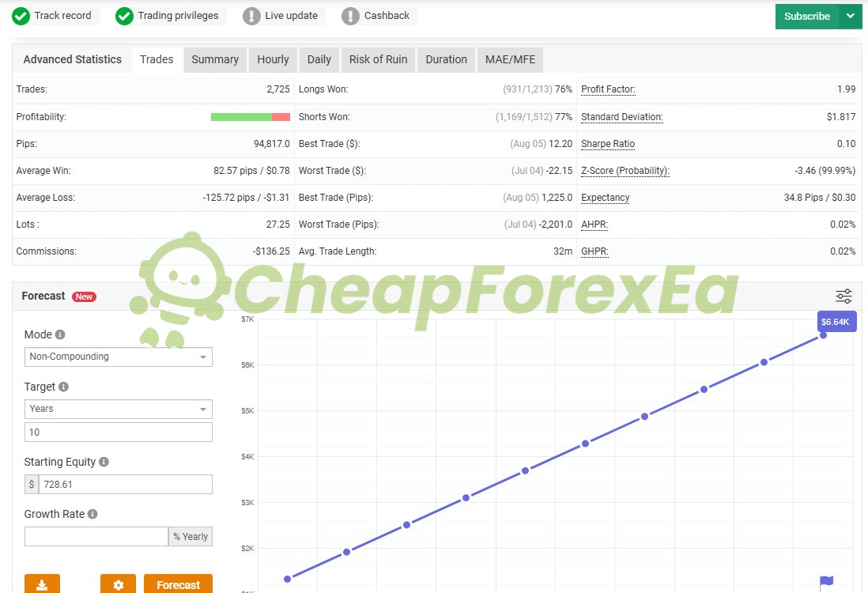Open the Non-Compounding mode dropdown
Image resolution: width=868 pixels, height=593 pixels.
pos(119,357)
